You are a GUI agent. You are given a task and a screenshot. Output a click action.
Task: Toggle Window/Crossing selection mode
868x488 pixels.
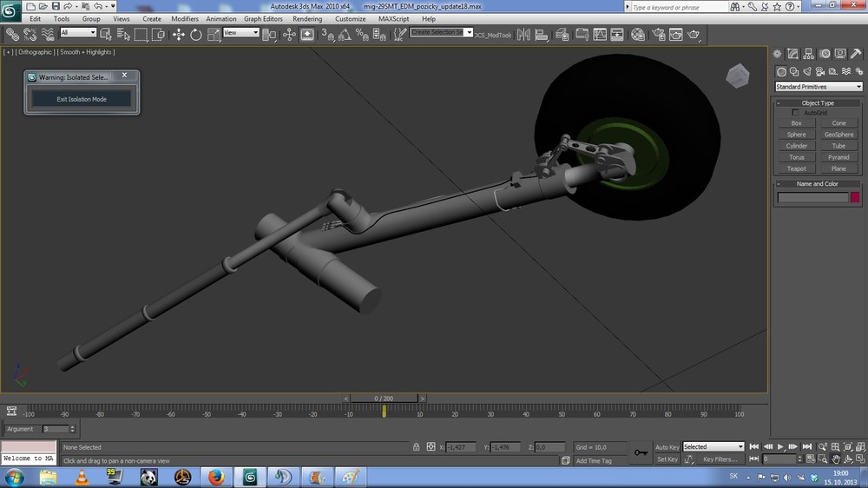coord(158,35)
